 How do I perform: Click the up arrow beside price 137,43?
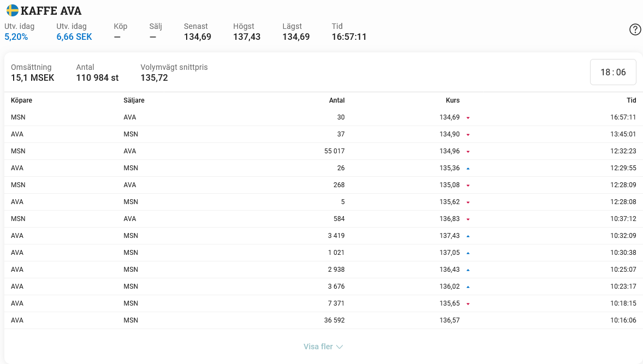tap(468, 236)
